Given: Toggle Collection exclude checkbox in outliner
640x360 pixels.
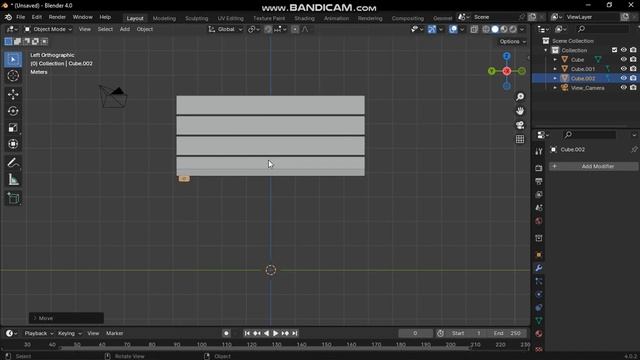Looking at the screenshot, I should (x=614, y=50).
